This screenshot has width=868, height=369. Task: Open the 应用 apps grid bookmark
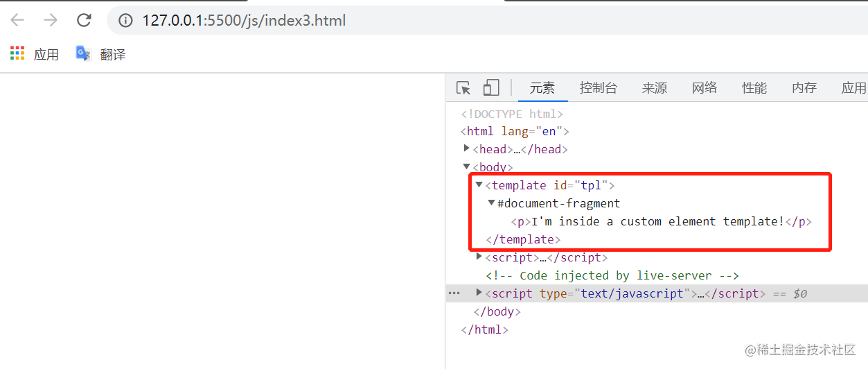[x=35, y=54]
